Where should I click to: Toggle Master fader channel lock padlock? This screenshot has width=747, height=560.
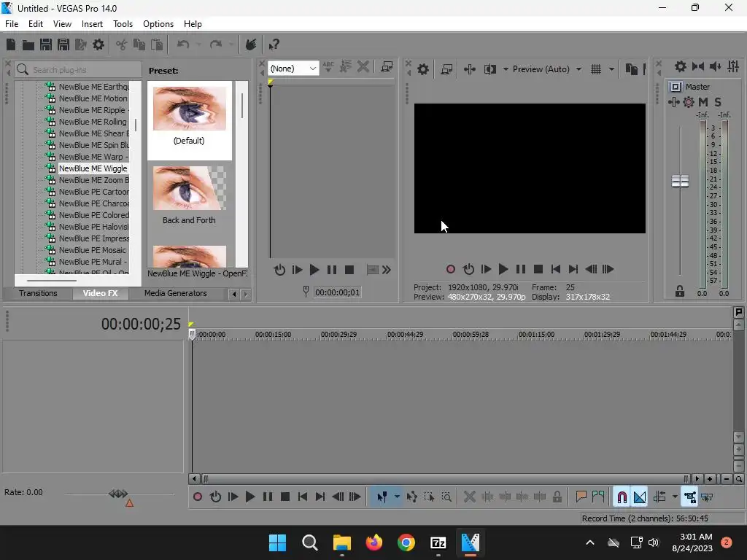coord(680,291)
